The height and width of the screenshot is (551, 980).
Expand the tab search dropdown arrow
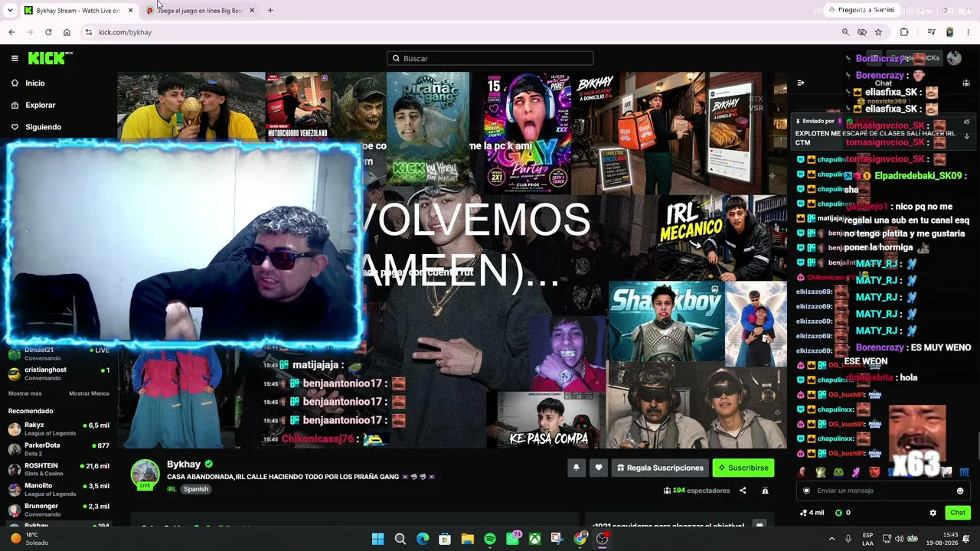pos(10,11)
